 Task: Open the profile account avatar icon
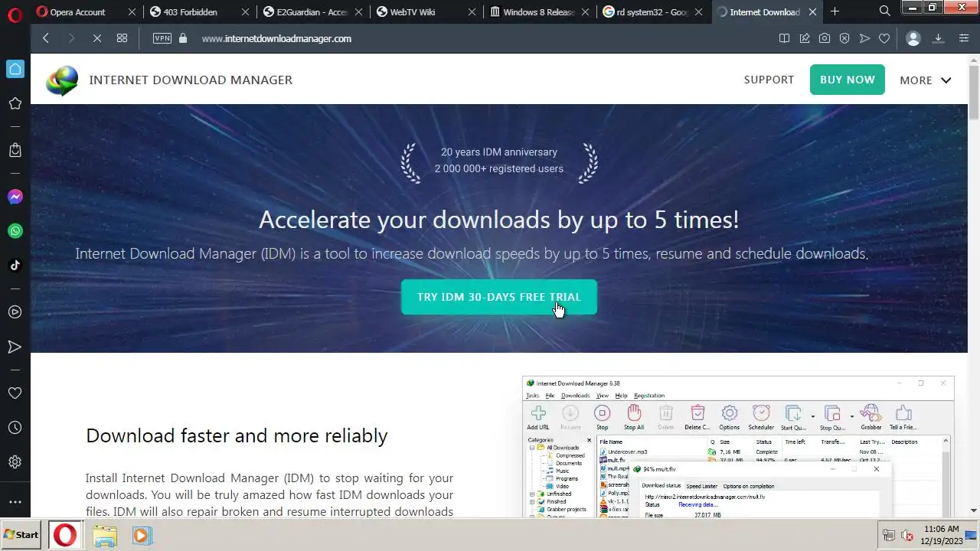click(913, 38)
